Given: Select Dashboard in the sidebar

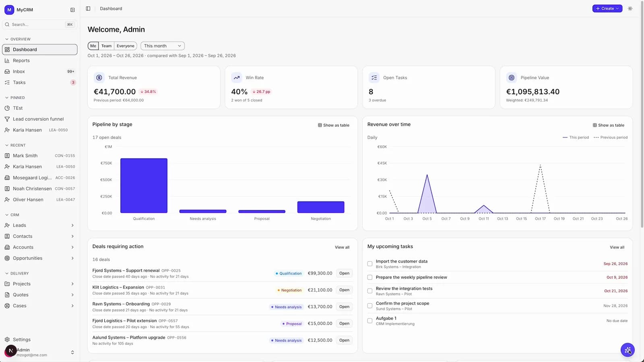Looking at the screenshot, I should tap(40, 49).
